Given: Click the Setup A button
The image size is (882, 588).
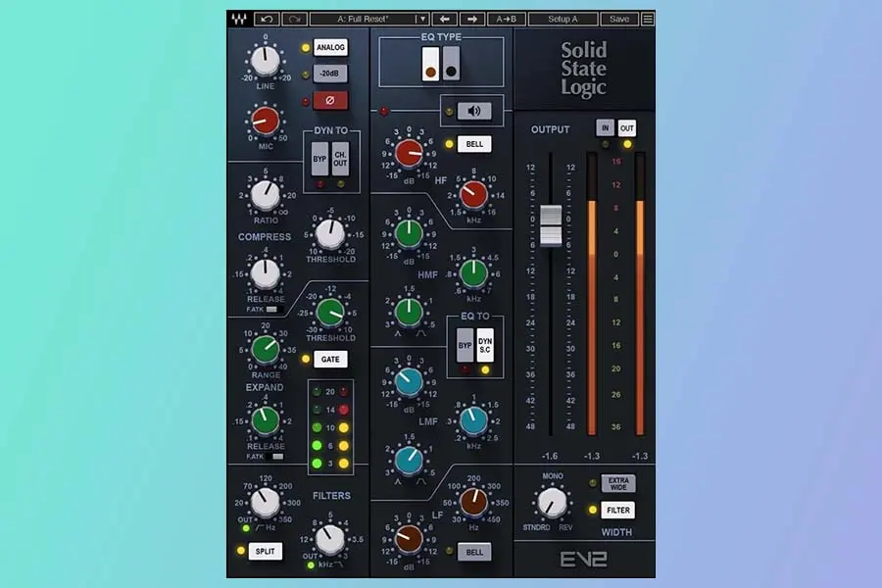Looking at the screenshot, I should 563,20.
